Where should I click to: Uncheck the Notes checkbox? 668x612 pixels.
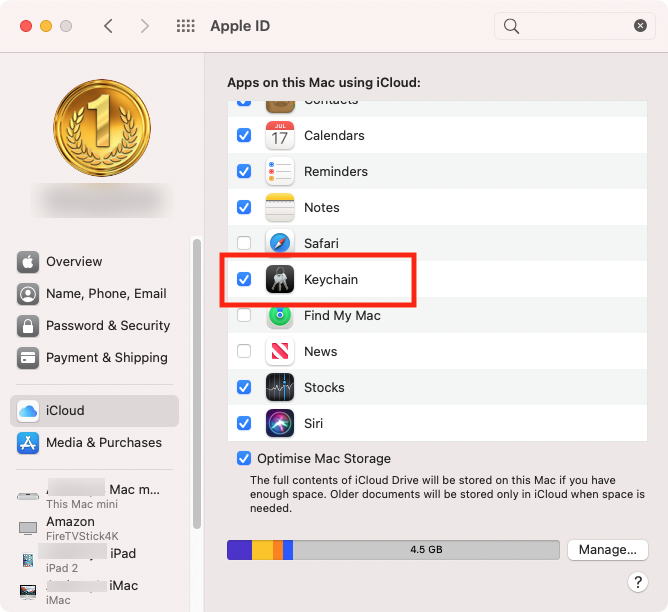point(244,207)
